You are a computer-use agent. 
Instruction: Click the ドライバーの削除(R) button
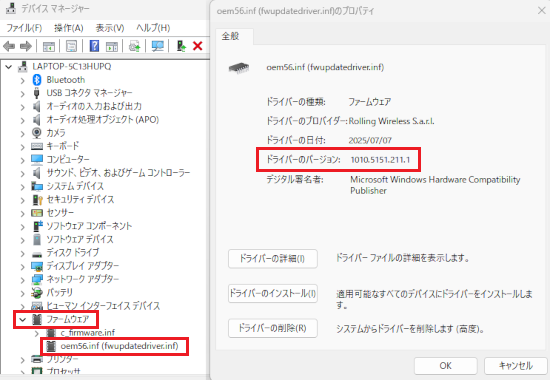tap(273, 328)
